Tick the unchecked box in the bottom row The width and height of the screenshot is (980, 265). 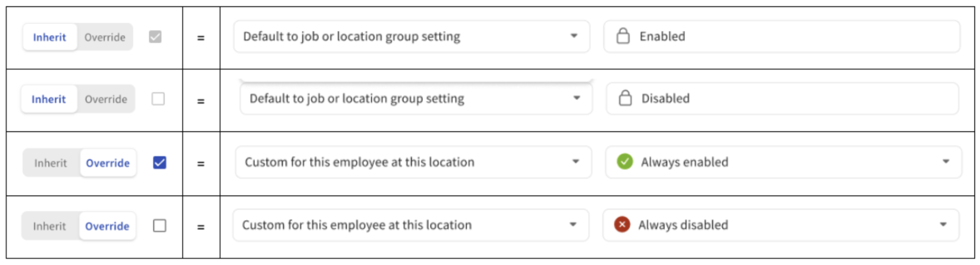160,226
